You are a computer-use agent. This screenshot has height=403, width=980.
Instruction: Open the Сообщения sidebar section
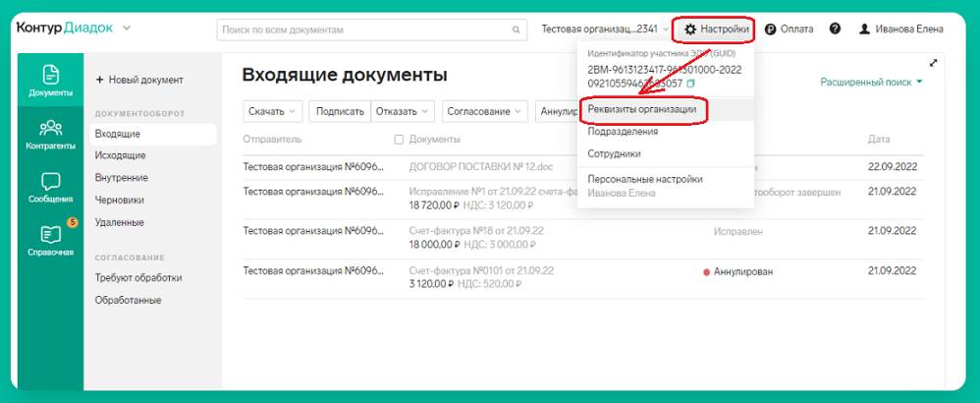coord(51,187)
